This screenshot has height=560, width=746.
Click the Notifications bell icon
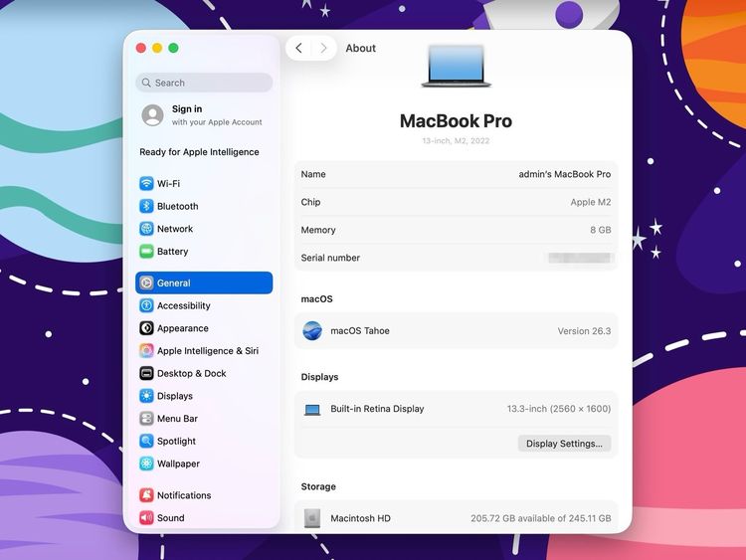point(146,495)
